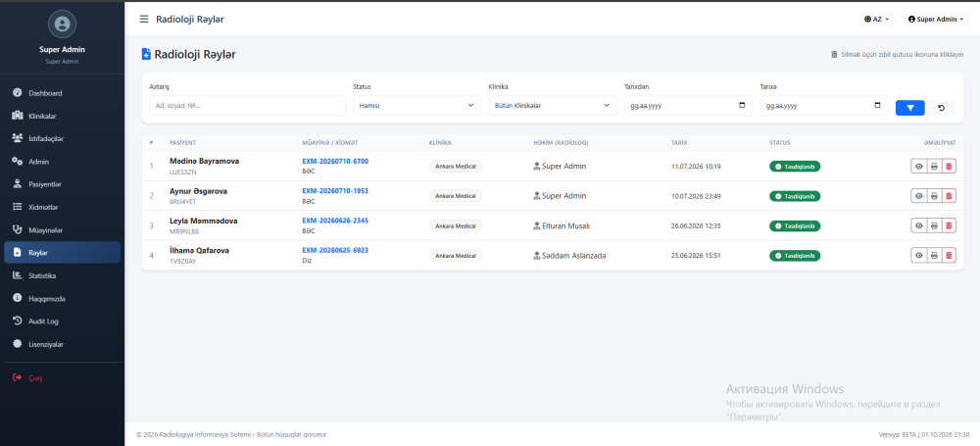Open exam link EXM-20260626-2345

[335, 221]
